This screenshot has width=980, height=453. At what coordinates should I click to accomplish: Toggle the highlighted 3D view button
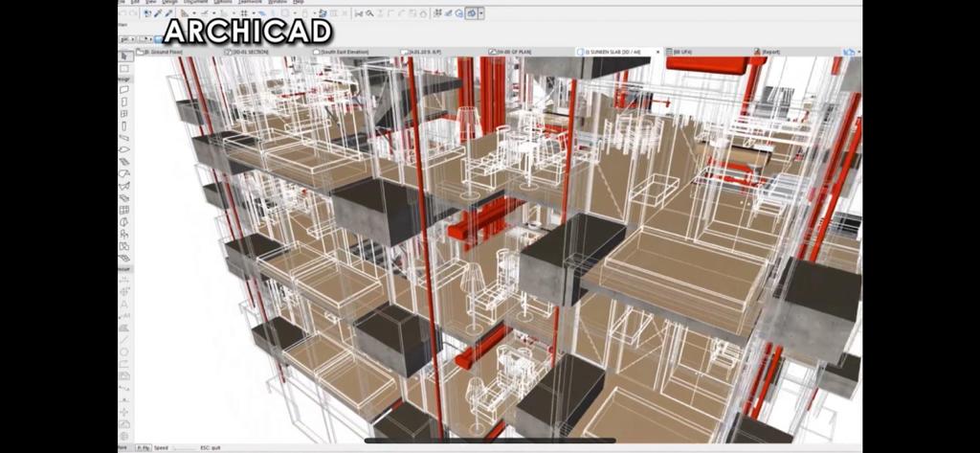[x=471, y=13]
